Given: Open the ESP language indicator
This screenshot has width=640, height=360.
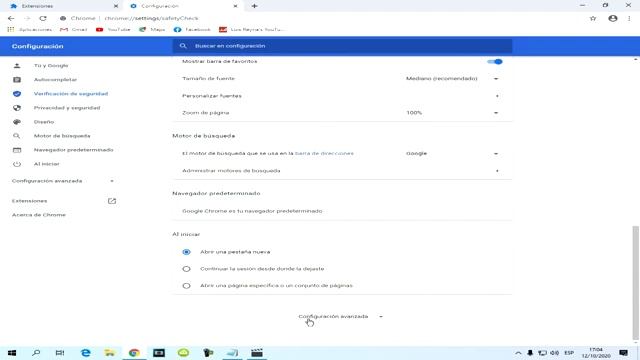Looking at the screenshot, I should click(x=569, y=353).
